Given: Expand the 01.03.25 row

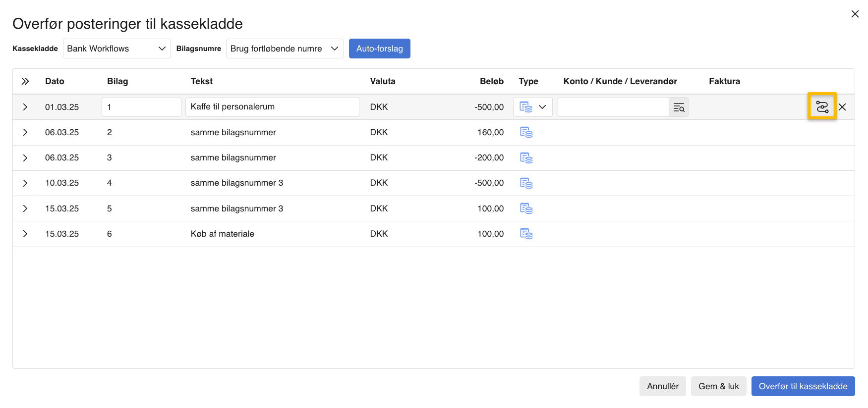Looking at the screenshot, I should tap(25, 107).
